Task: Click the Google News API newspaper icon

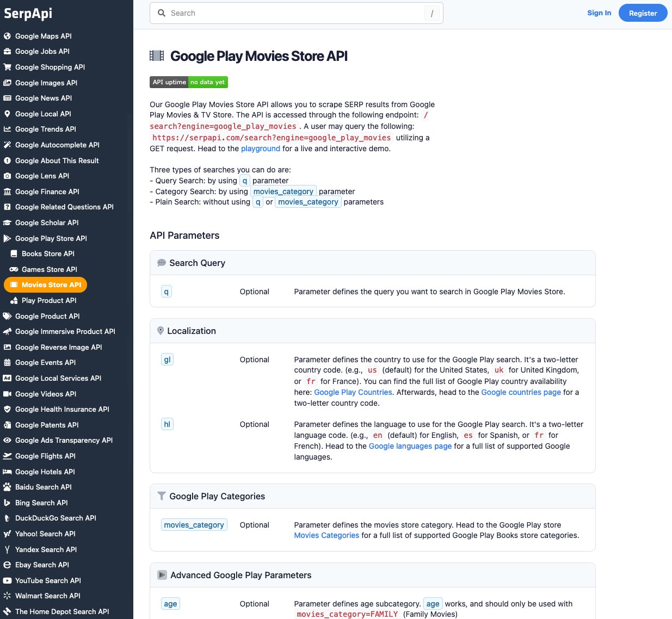Action: (x=7, y=98)
